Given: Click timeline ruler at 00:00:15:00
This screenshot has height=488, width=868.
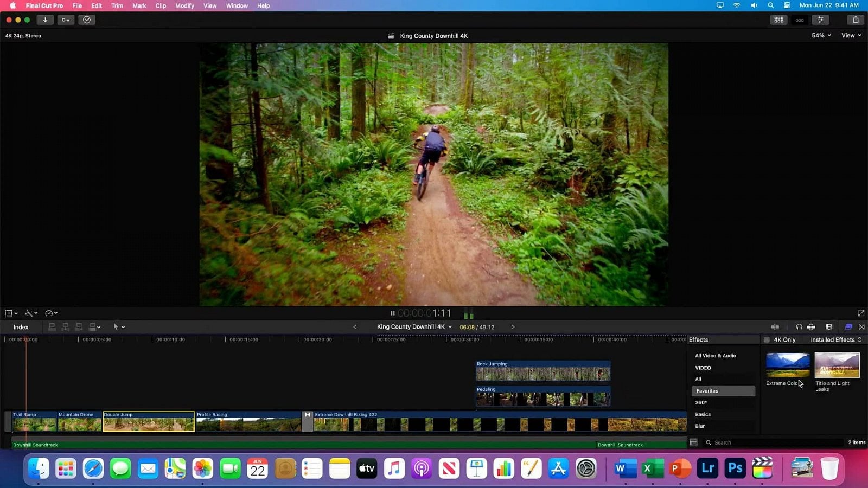Looking at the screenshot, I should 244,339.
